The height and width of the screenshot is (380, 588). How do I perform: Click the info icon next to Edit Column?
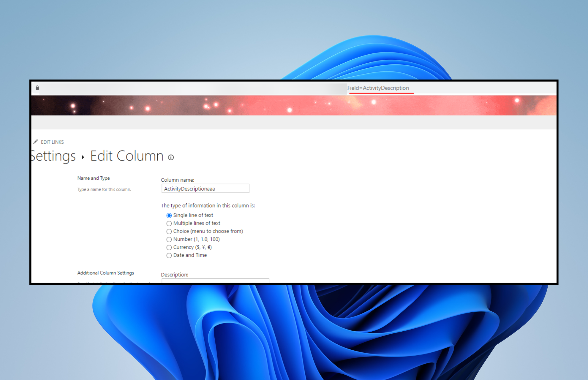[x=171, y=157]
